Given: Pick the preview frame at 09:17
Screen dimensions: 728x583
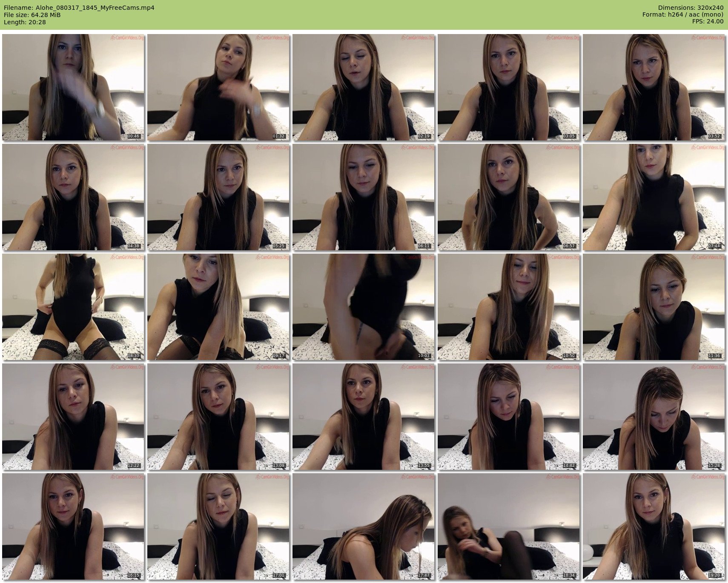Looking at the screenshot, I should [218, 307].
